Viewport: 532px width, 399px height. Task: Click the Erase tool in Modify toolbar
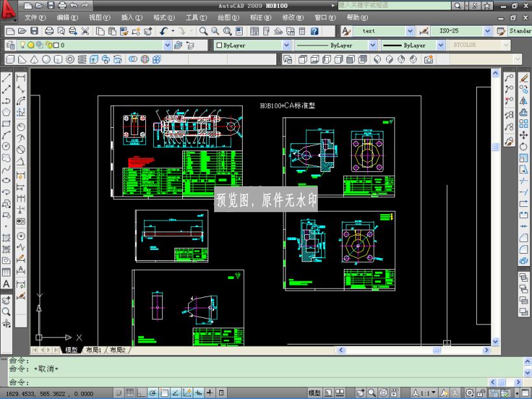[x=524, y=78]
